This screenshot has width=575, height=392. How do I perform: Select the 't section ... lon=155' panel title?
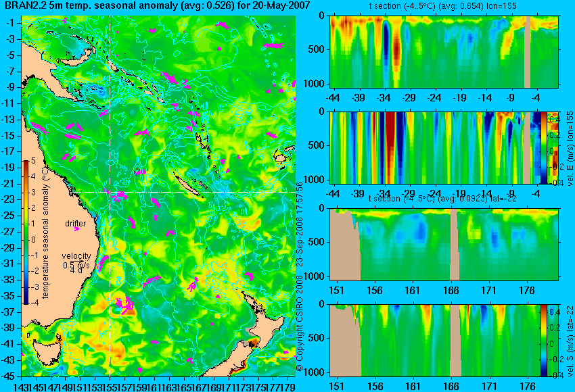442,6
